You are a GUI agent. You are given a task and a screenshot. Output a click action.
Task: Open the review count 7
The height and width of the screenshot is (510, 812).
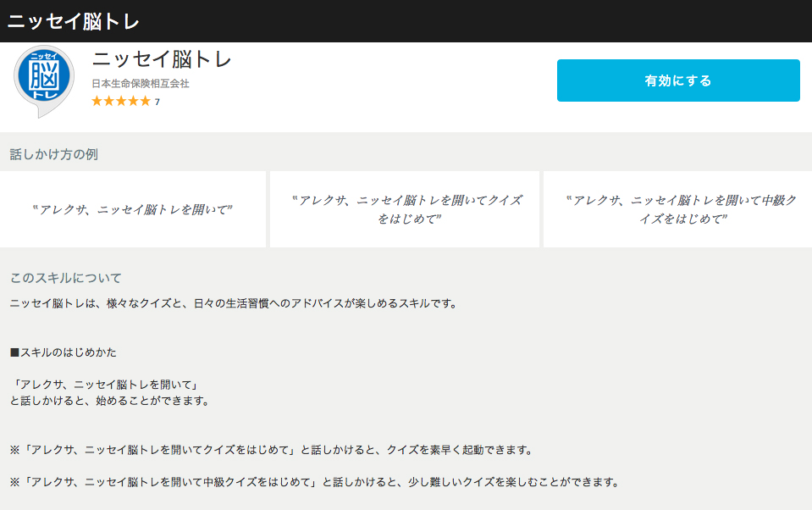tap(157, 103)
